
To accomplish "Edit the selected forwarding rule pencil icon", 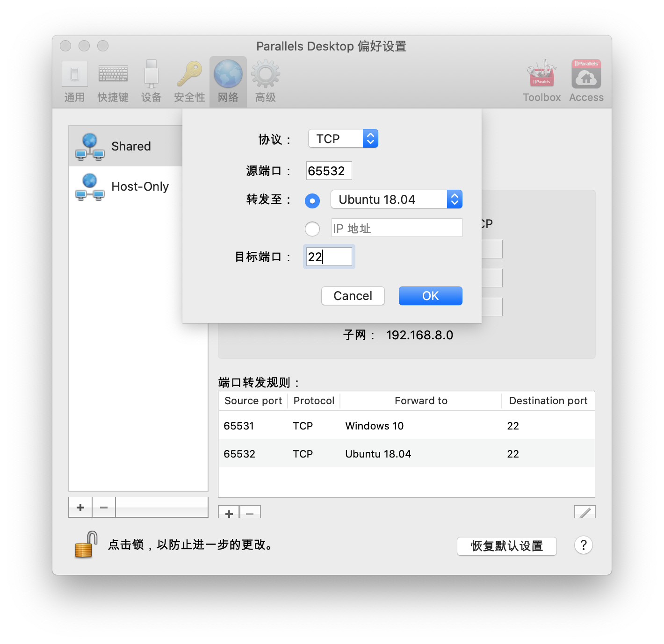I will pyautogui.click(x=585, y=512).
